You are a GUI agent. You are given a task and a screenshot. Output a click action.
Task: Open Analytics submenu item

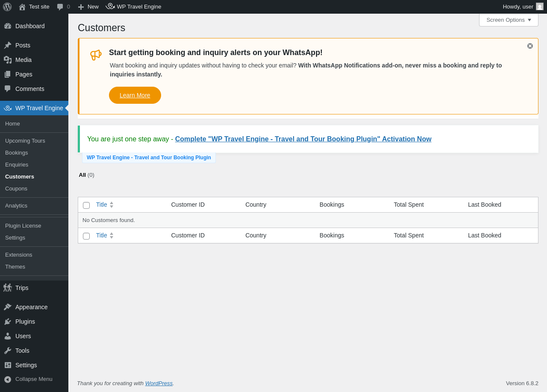(16, 206)
